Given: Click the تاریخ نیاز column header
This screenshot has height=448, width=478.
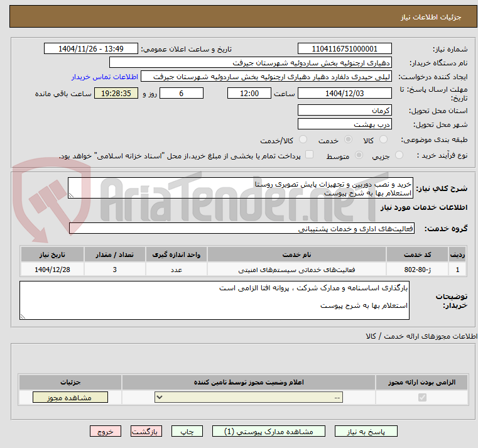Looking at the screenshot, I should (x=52, y=254).
